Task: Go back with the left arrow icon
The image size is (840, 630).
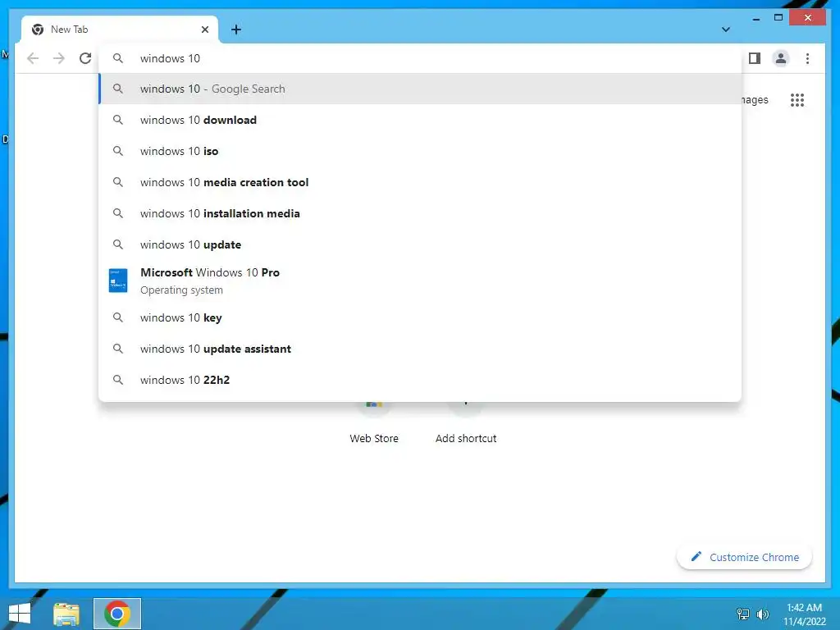Action: (x=33, y=58)
